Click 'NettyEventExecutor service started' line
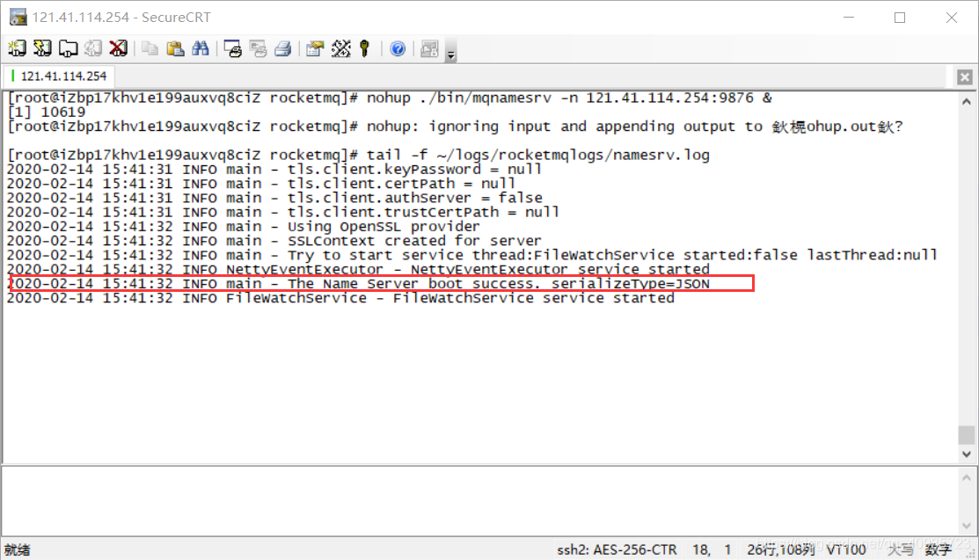Viewport: 979px width, 560px height. tap(358, 270)
